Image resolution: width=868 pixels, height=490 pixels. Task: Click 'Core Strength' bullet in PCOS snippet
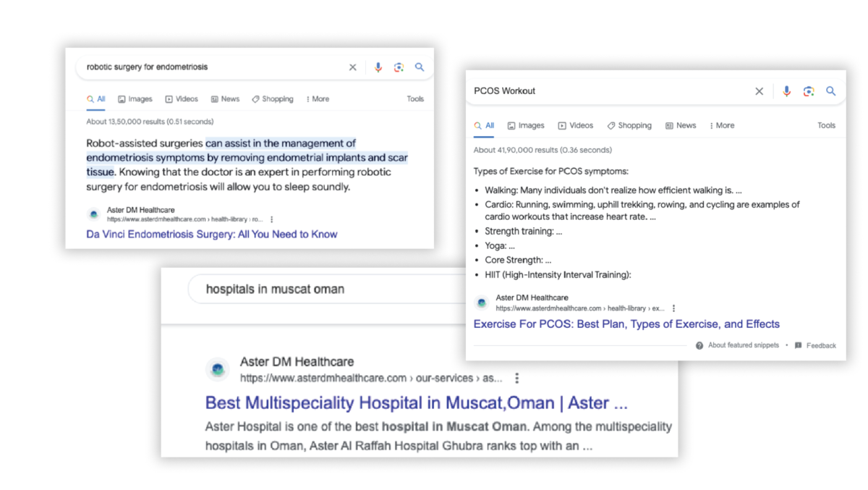518,261
